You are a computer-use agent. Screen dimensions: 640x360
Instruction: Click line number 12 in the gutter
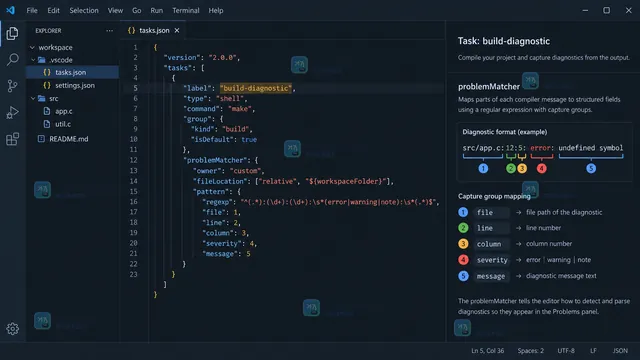(133, 160)
